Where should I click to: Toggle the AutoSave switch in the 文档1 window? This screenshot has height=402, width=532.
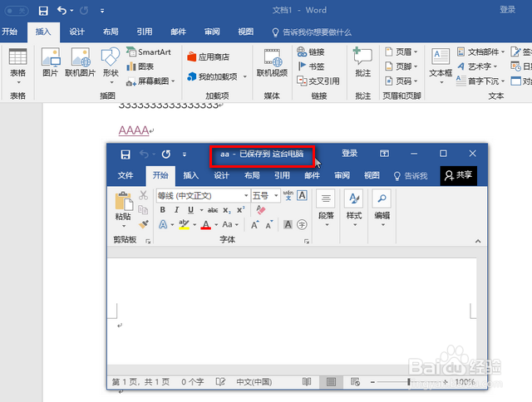16,11
